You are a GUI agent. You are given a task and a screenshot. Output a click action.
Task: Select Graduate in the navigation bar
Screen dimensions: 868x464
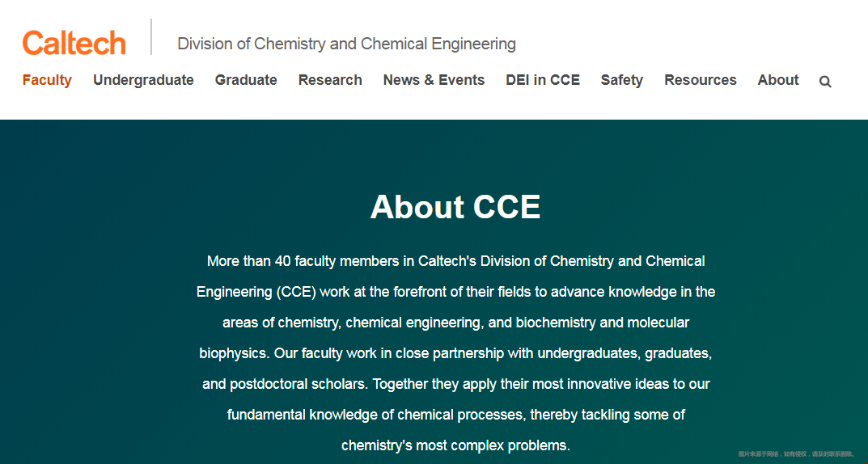click(246, 80)
